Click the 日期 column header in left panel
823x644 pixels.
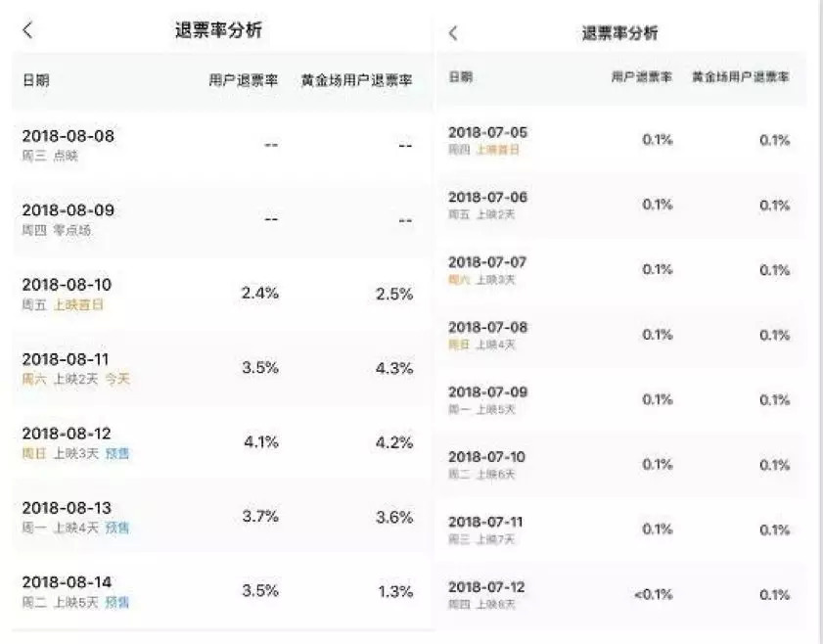[x=36, y=81]
